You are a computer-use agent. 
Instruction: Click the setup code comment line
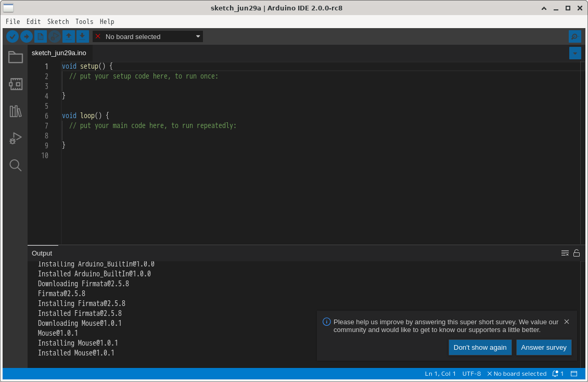[x=144, y=76]
